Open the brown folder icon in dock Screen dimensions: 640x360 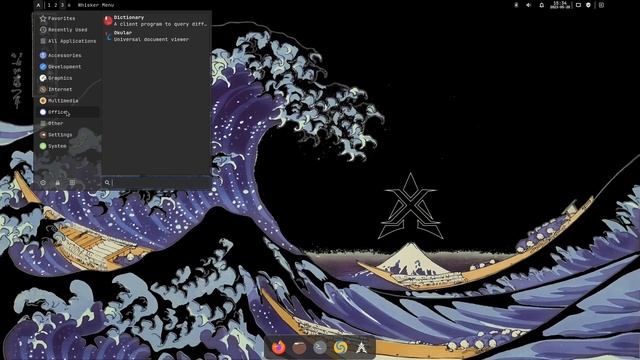(x=299, y=347)
